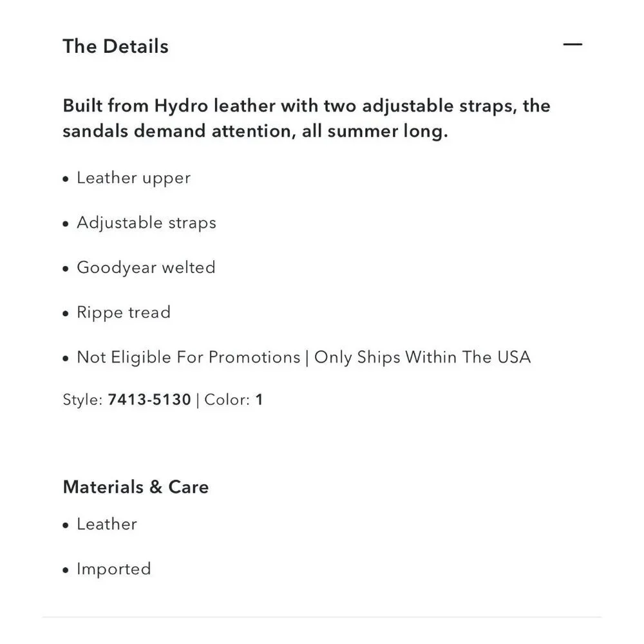Click the bullet dot beside Goodyear welted
Viewport: 644px width, 644px height.
[x=66, y=269]
